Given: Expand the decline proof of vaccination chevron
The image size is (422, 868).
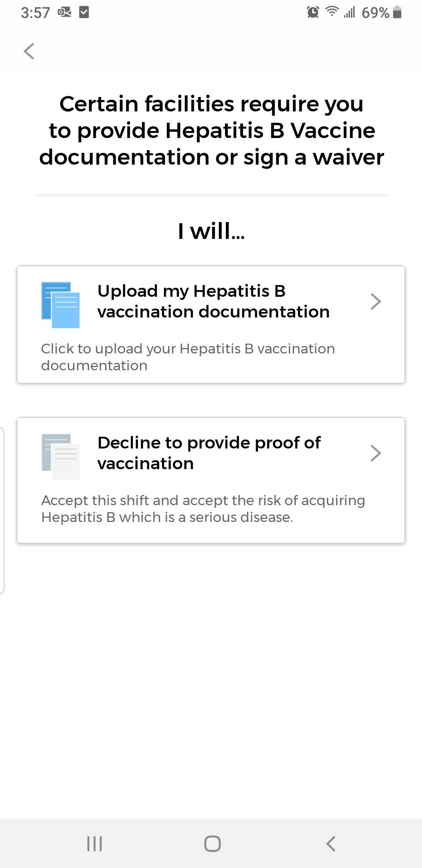Looking at the screenshot, I should point(376,453).
